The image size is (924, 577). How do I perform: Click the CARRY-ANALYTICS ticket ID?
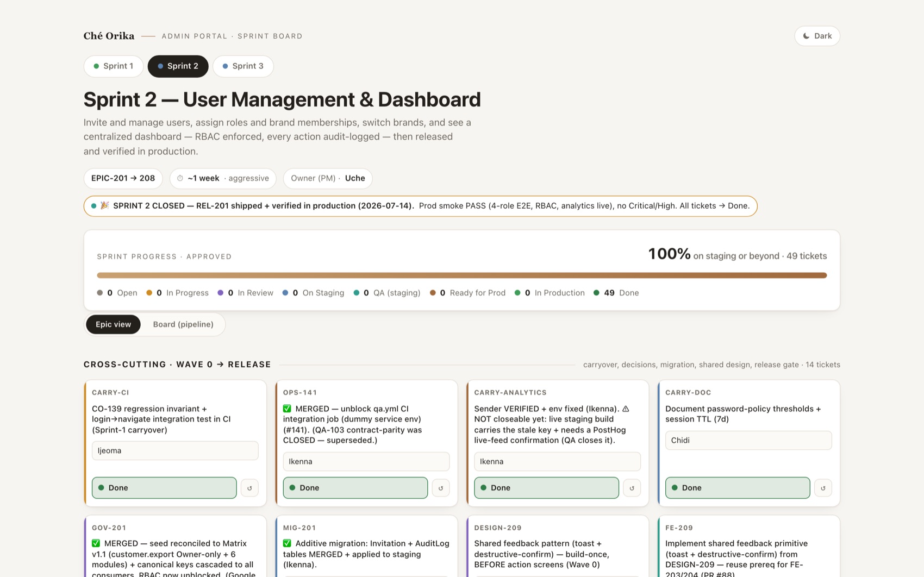510,392
